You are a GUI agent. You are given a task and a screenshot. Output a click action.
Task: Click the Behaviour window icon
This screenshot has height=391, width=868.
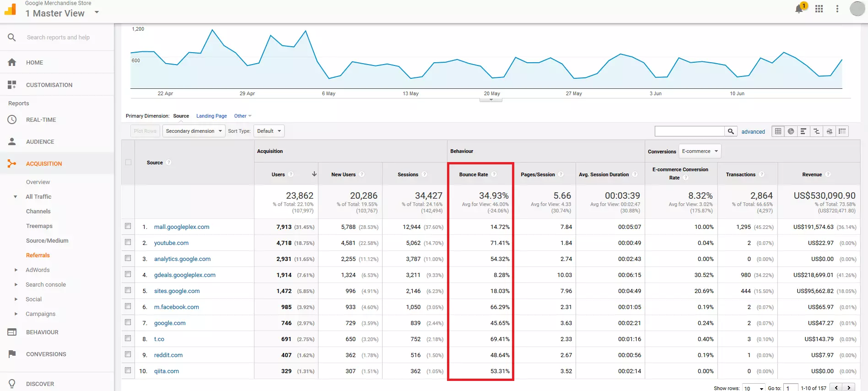click(12, 332)
